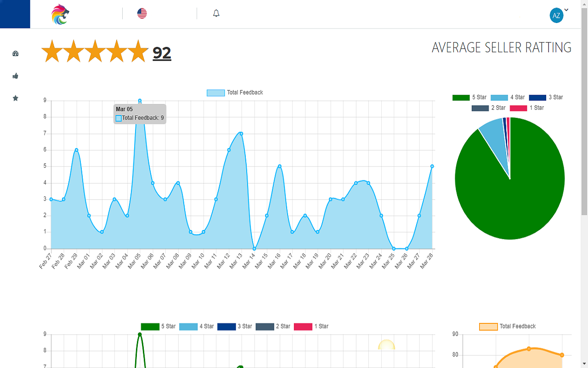Click the 92 rating count link

162,53
